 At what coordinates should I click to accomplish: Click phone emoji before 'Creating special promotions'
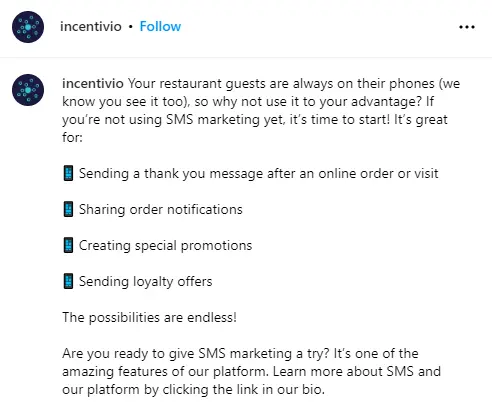[68, 245]
